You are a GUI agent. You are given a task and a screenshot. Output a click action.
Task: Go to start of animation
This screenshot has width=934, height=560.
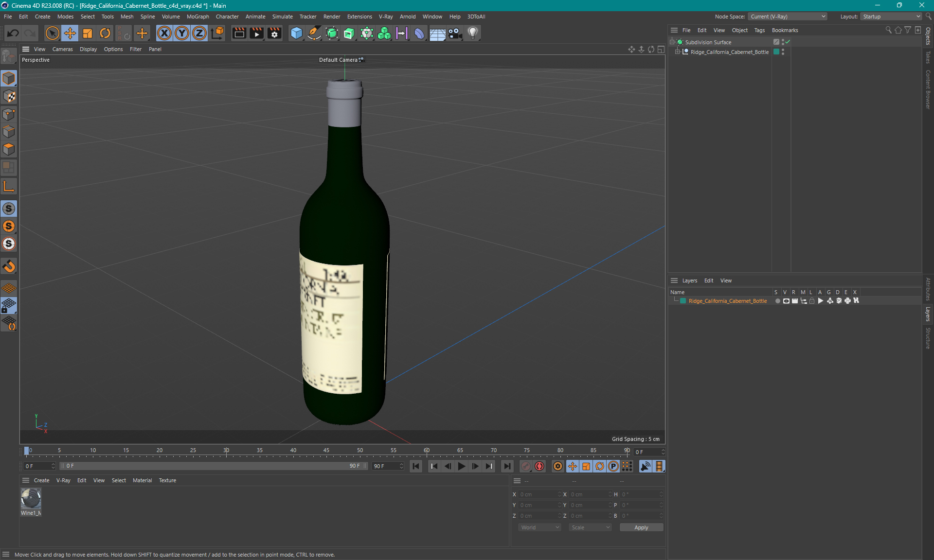click(416, 466)
